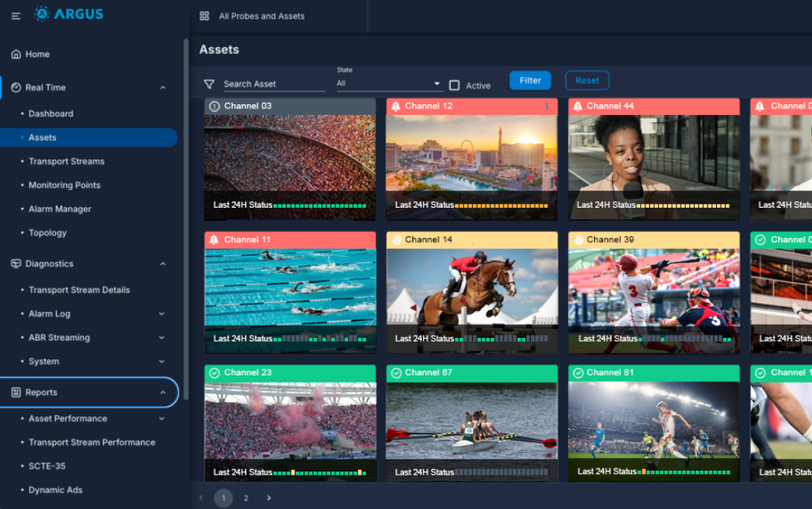Screen dimensions: 812x509
Task: Collapse the Real Time section
Action: pyautogui.click(x=163, y=88)
